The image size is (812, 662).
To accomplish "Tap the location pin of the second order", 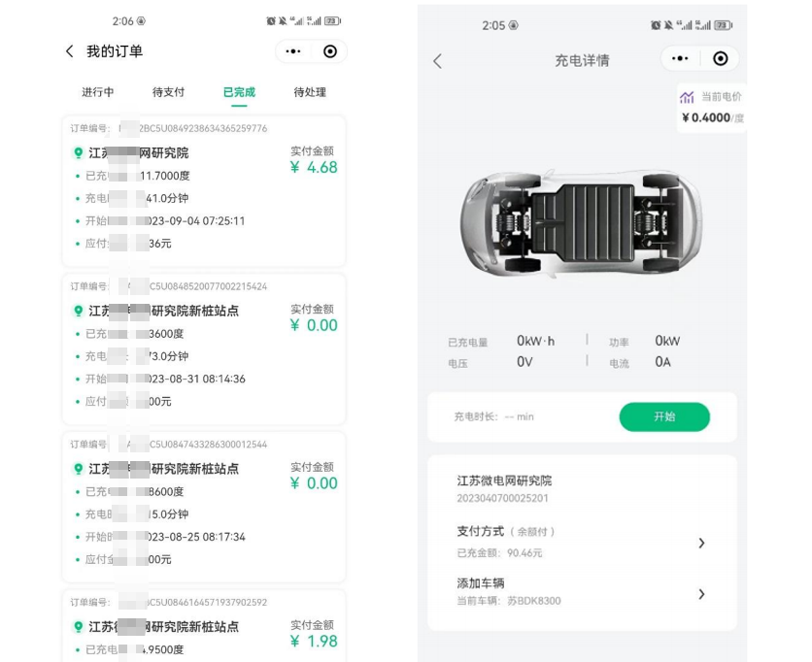I will point(79,311).
